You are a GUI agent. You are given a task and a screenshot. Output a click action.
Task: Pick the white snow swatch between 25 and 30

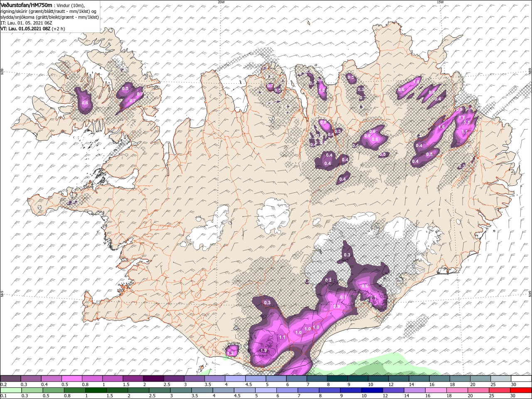click(x=501, y=378)
